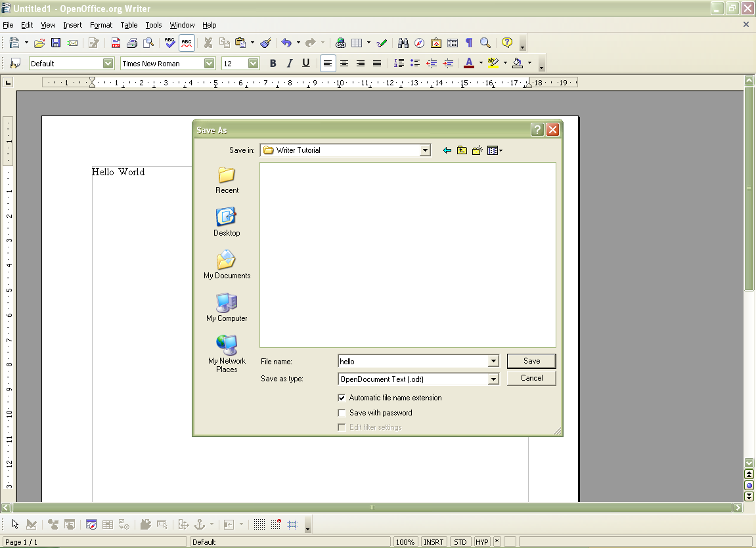756x548 pixels.
Task: Open My Network Places shortcut
Action: pyautogui.click(x=227, y=354)
